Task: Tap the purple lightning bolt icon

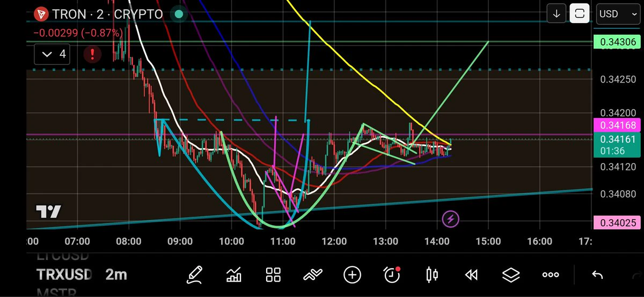Action: coord(450,218)
